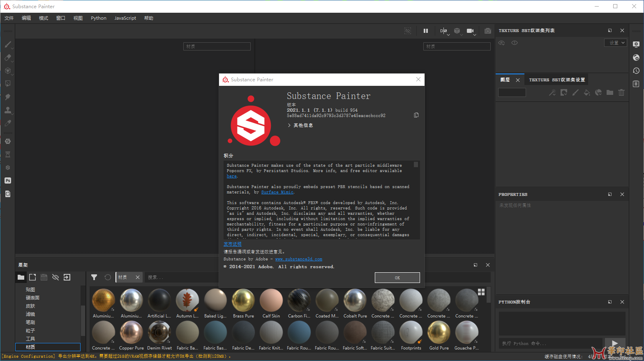Screen dimensions: 644x361
Task: Select 笔刷 category in shelf list
Action: click(30, 322)
